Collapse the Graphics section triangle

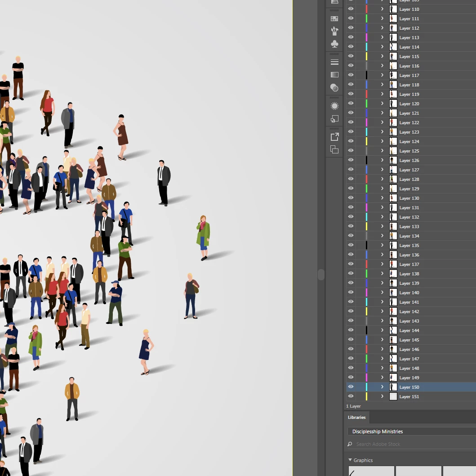click(350, 460)
